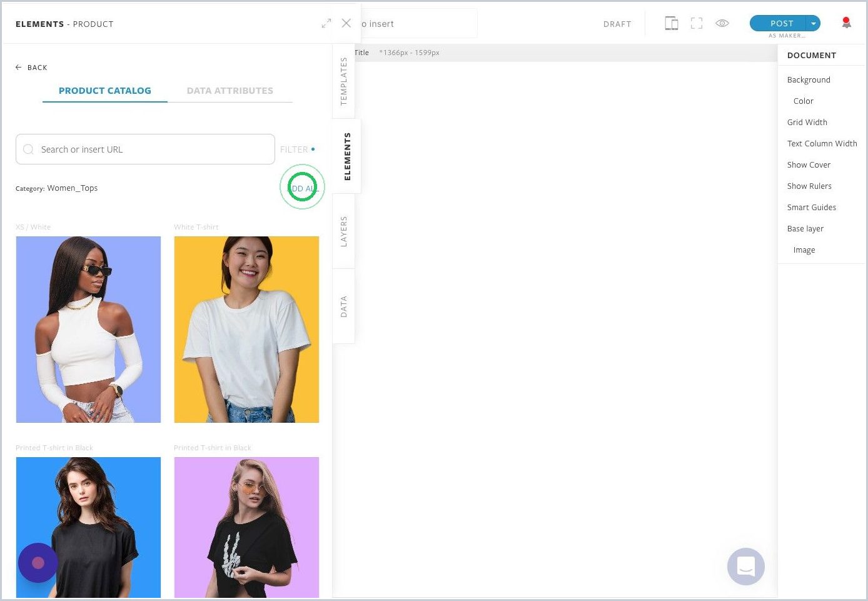Close the Elements Product panel
Screen dimensions: 868x601
pos(346,23)
